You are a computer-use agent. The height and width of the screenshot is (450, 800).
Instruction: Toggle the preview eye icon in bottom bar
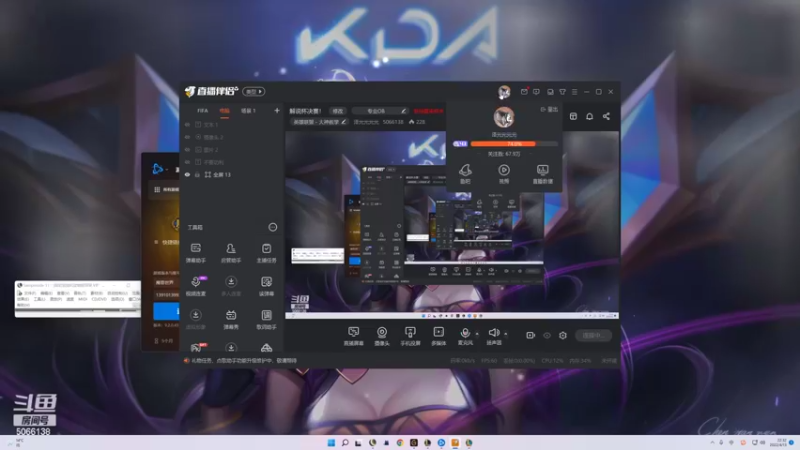(x=547, y=335)
